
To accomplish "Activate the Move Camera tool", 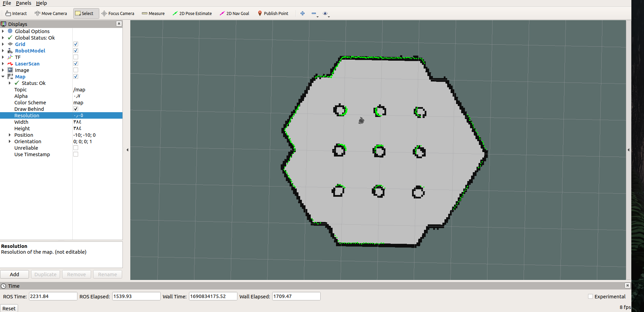I will (51, 13).
